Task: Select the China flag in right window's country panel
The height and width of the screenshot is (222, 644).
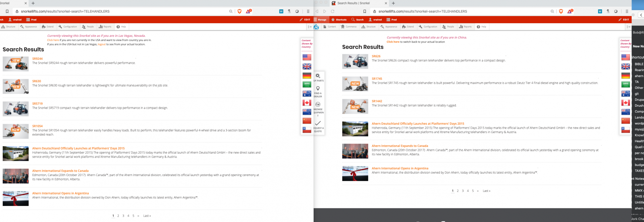Action: [x=626, y=121]
